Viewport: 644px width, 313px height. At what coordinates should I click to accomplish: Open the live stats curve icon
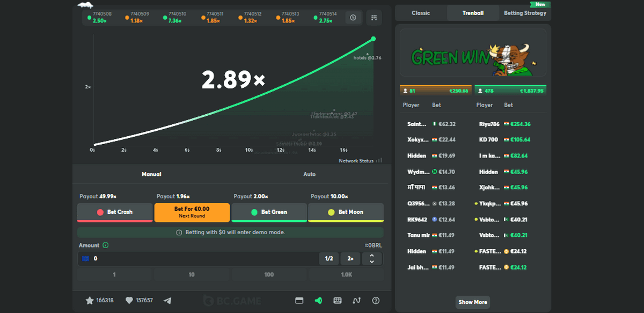[x=357, y=300]
